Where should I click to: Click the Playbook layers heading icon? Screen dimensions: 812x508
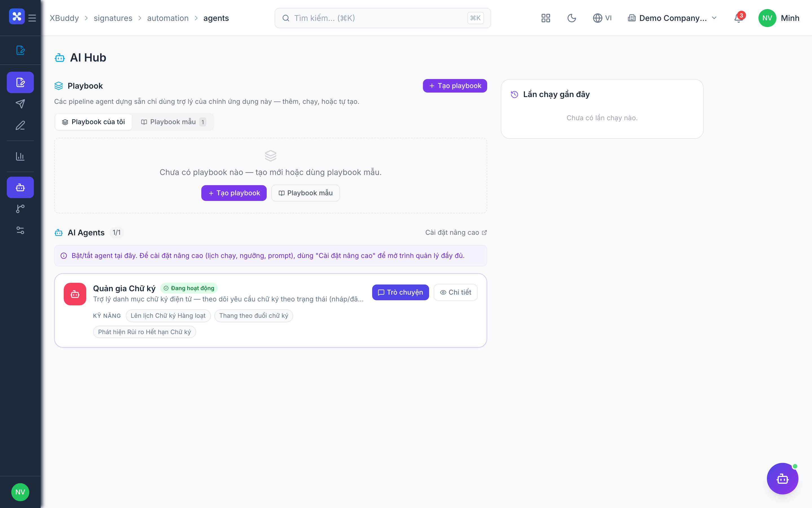coord(59,86)
